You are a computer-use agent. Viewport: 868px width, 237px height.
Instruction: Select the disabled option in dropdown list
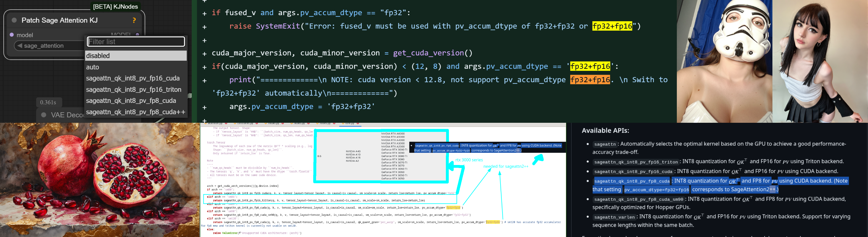pos(136,55)
